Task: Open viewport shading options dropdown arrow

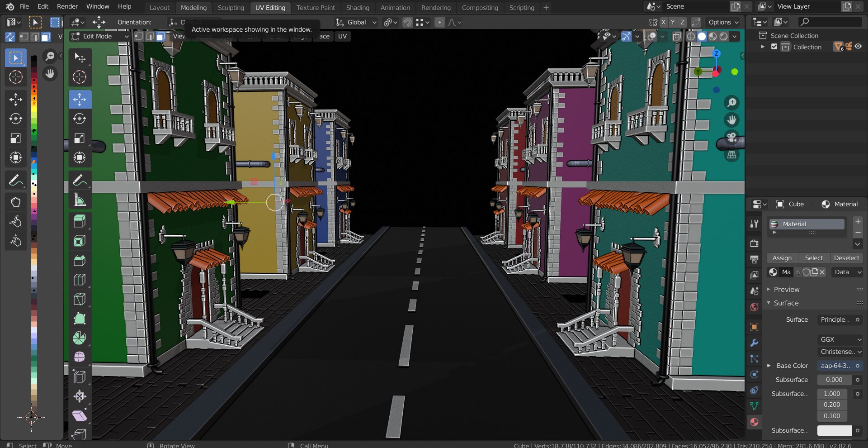Action: (735, 36)
